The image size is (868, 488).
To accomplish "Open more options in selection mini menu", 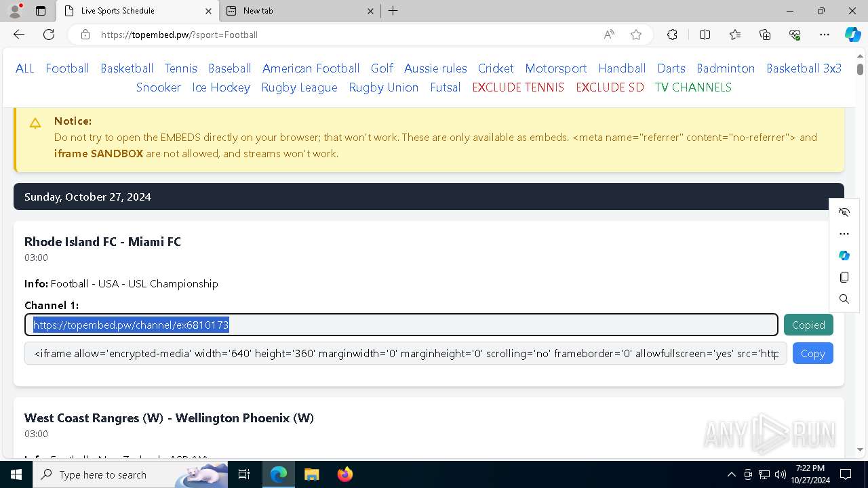I will [x=844, y=234].
